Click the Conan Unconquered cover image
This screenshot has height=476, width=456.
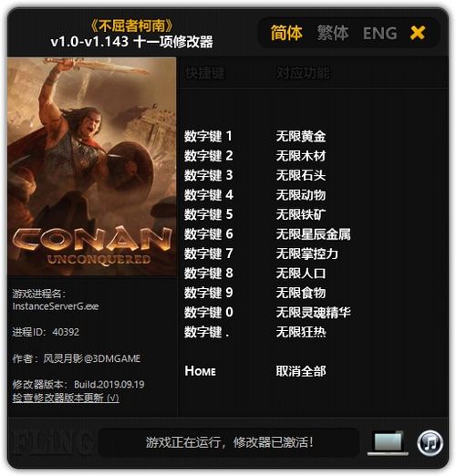pyautogui.click(x=92, y=167)
